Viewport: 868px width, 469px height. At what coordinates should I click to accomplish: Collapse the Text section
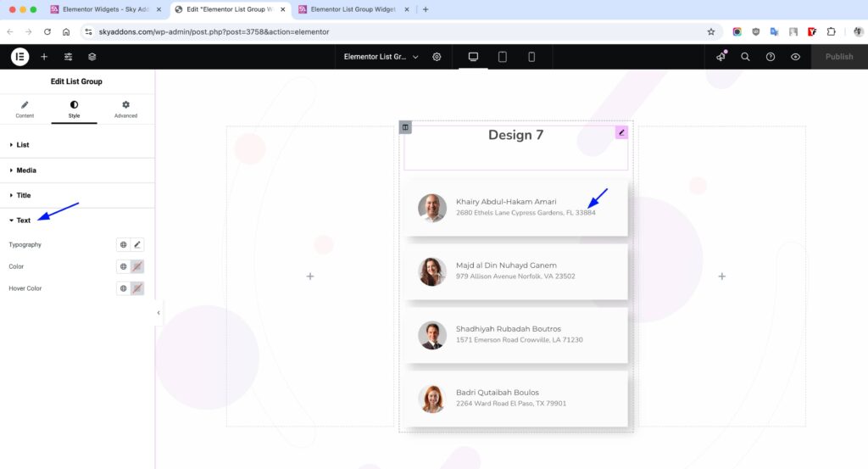point(77,220)
